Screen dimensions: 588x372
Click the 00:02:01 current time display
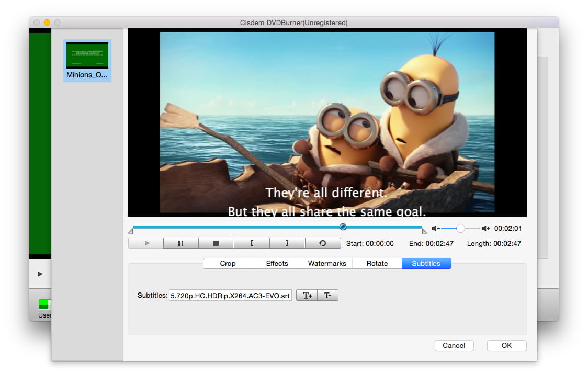coord(508,228)
